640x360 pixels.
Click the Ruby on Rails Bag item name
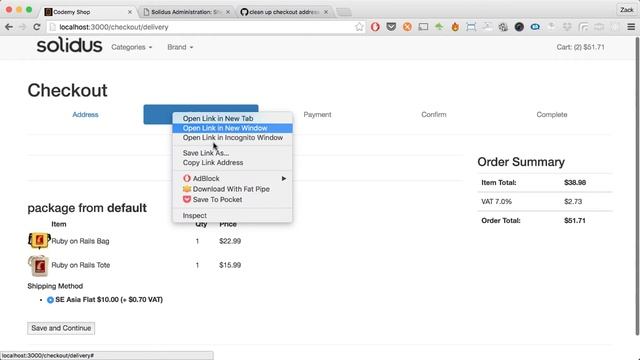(80, 241)
